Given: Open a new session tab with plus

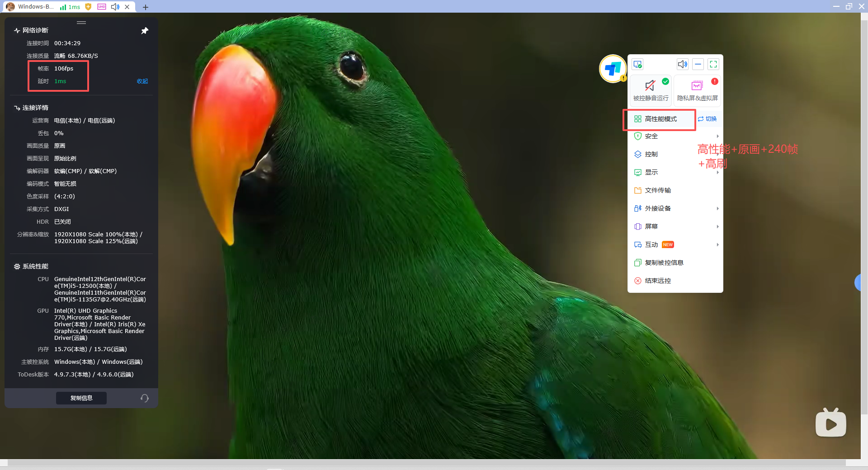Looking at the screenshot, I should tap(146, 7).
